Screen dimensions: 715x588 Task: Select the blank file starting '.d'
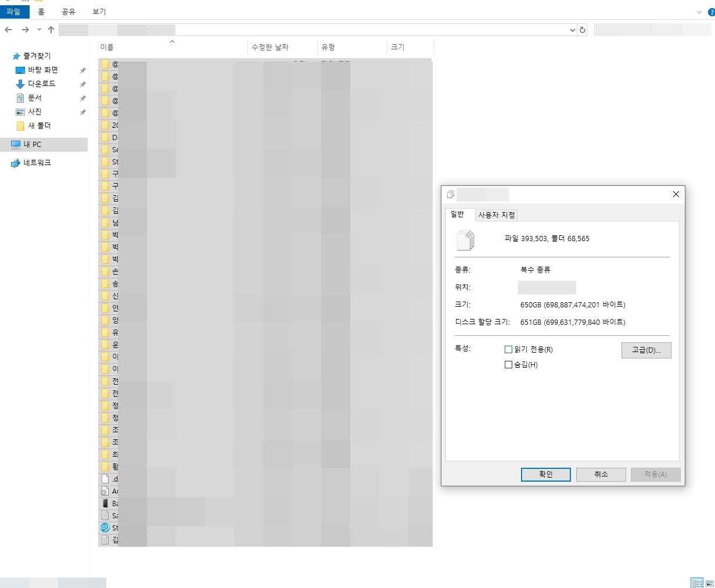[105, 479]
